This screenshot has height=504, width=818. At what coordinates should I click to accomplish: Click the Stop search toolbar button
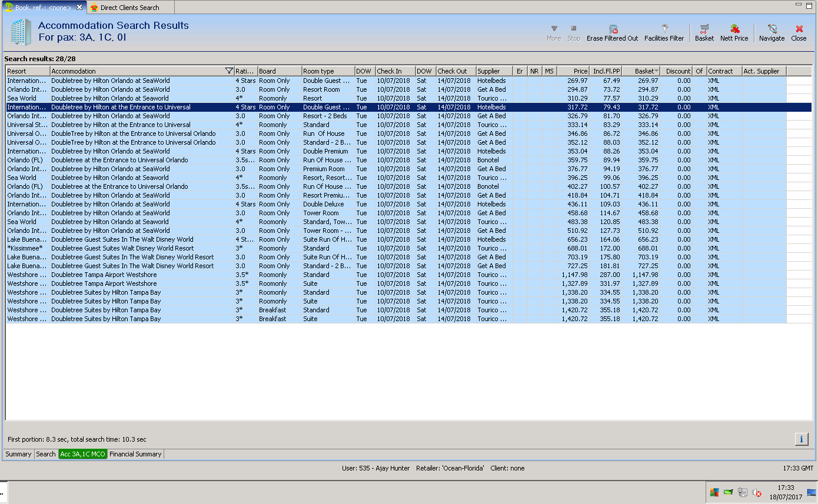point(574,33)
